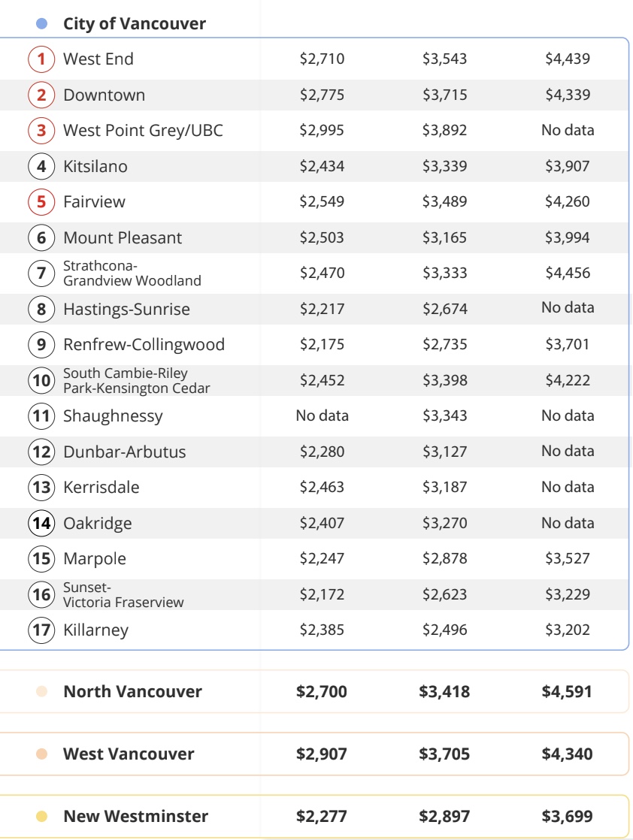
Task: Select the $4,591 value for North Vancouver
Action: click(567, 691)
